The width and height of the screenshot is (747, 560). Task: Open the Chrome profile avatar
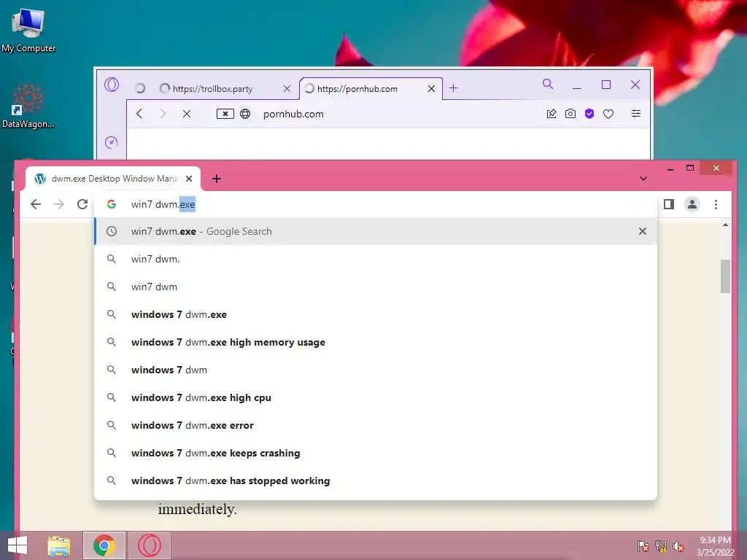coord(692,204)
